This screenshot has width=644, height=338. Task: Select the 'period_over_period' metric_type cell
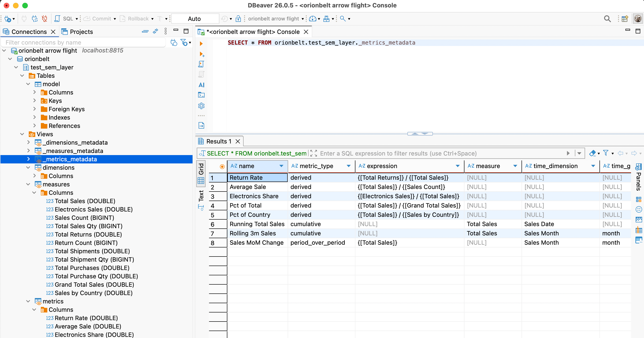point(322,242)
